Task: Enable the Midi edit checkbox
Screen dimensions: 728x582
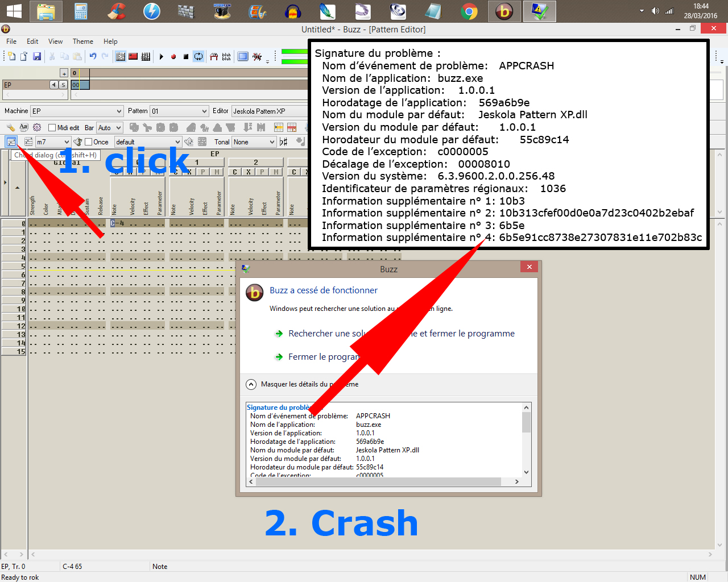Action: point(52,128)
